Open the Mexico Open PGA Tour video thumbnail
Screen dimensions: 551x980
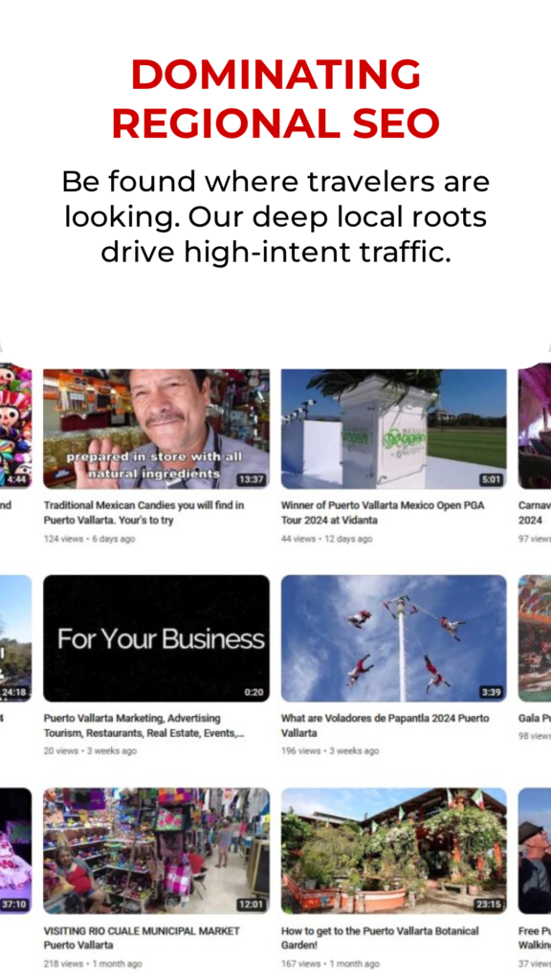pyautogui.click(x=393, y=428)
